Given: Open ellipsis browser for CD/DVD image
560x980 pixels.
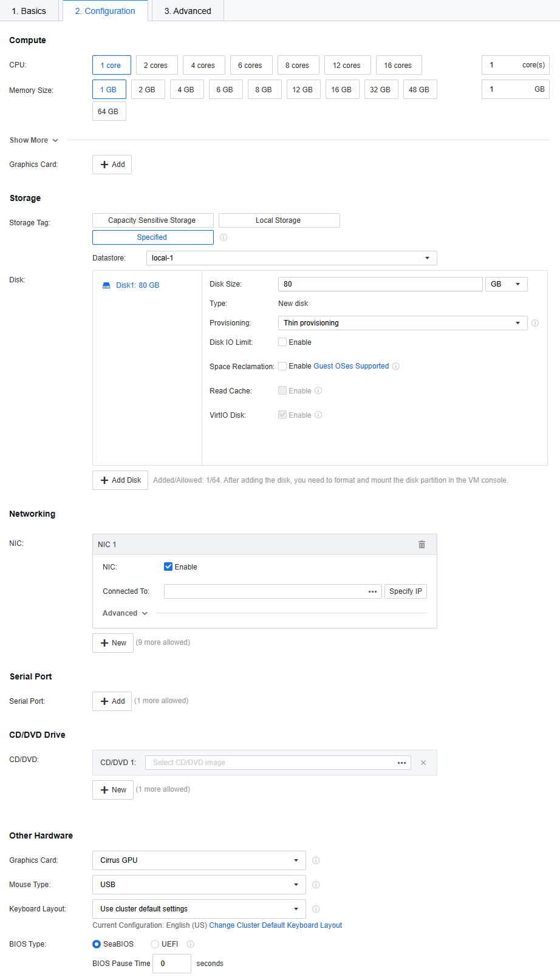Looking at the screenshot, I should 401,763.
